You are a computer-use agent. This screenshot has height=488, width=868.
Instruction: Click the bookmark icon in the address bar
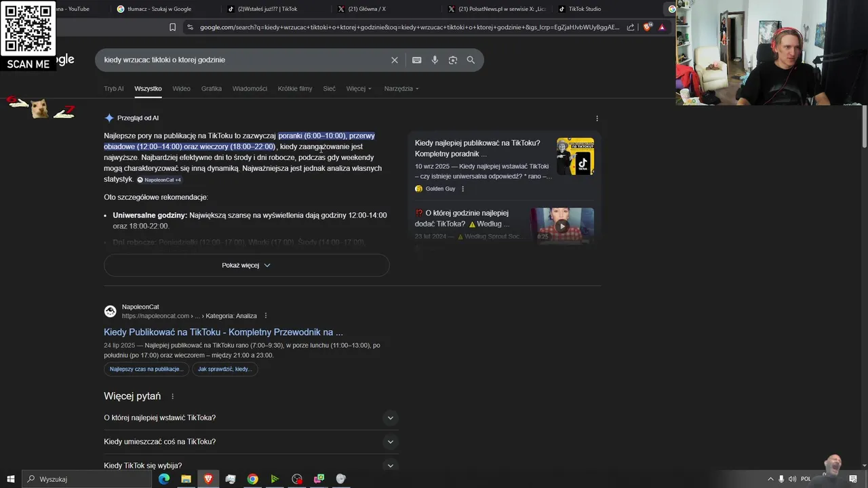pos(172,27)
